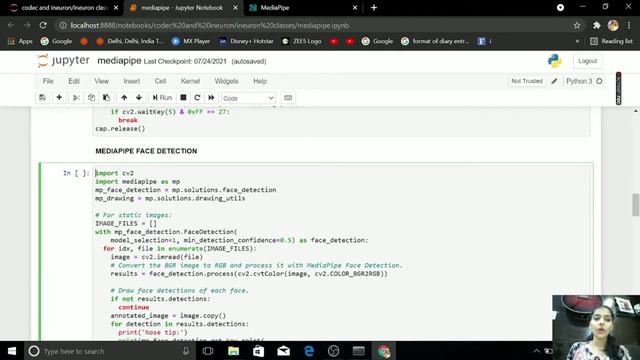Open the Apps bookmark shortcut

(x=20, y=41)
